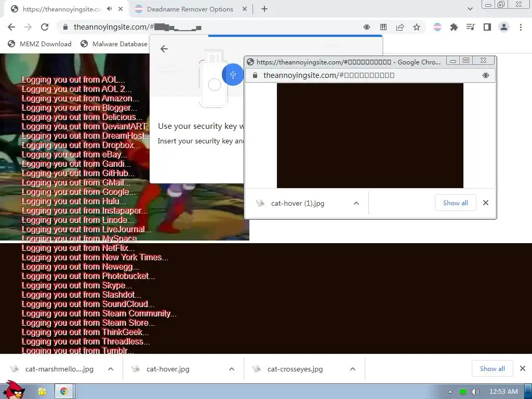The height and width of the screenshot is (399, 532).
Task: Open Chrome three-dot menu
Action: click(x=521, y=27)
